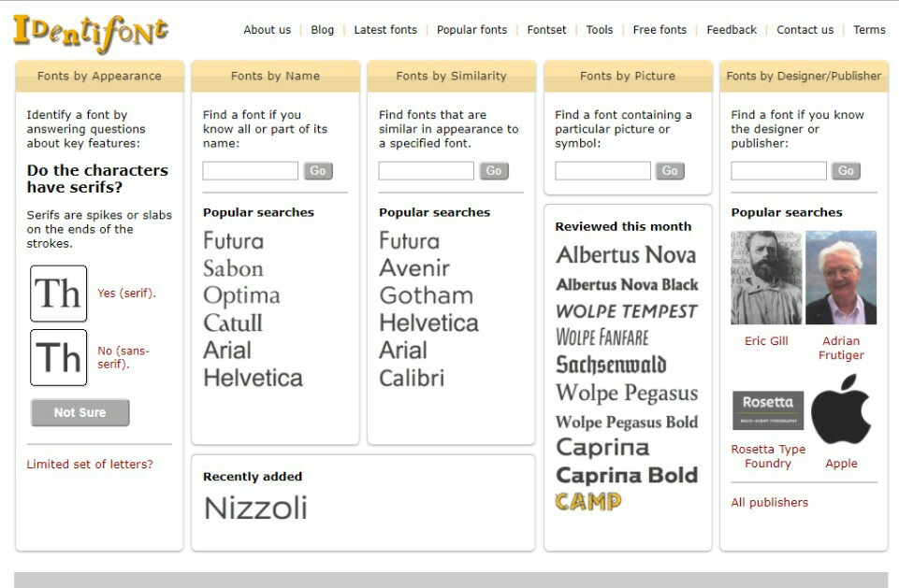Open the Fonts by Name header
899x588 pixels.
point(275,76)
